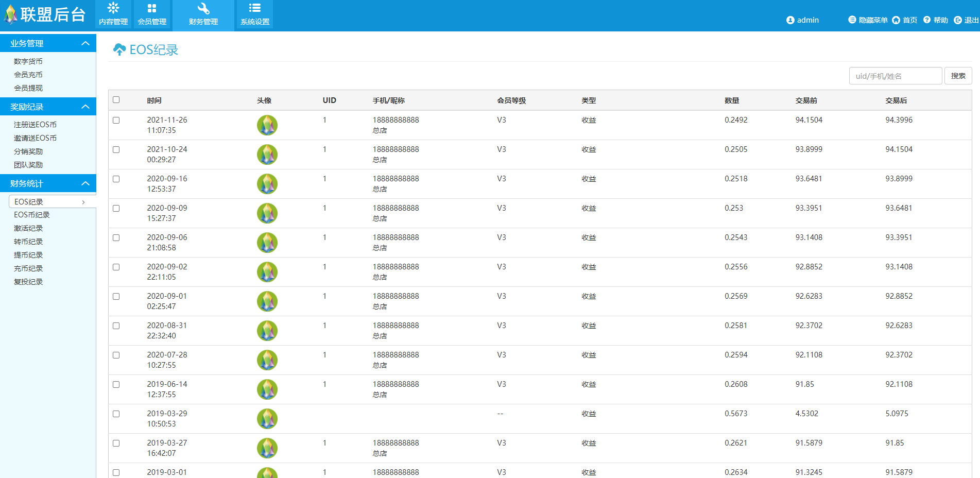
Task: Check the row dated 2020-08-31
Action: 116,326
